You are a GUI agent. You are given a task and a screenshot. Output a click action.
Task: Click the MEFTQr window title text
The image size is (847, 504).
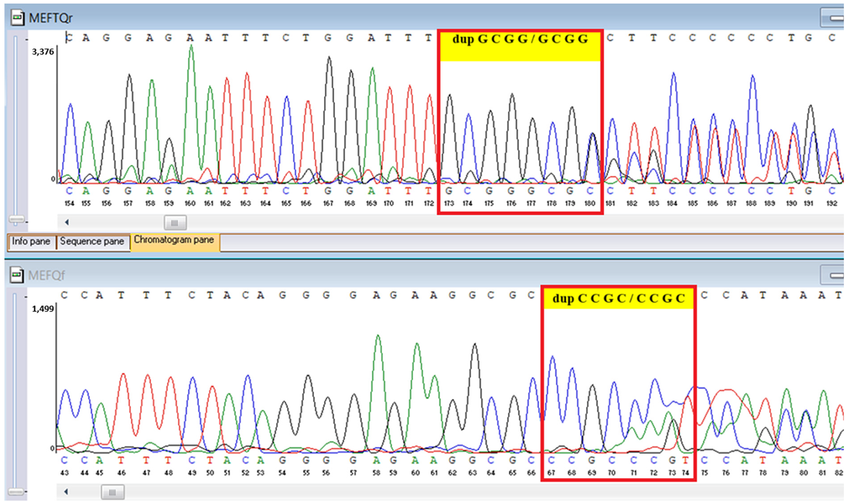point(51,17)
